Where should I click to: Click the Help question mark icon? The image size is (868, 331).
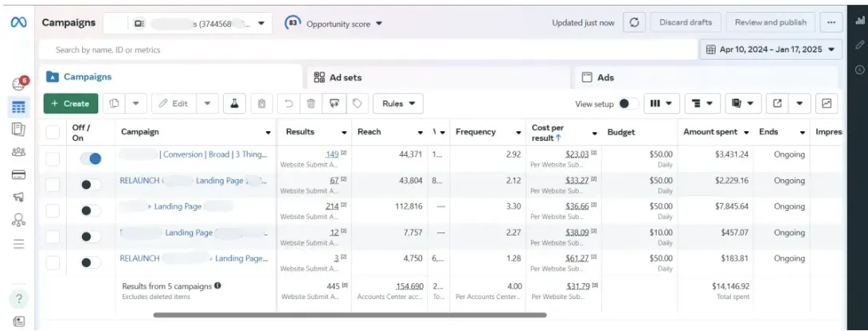19,299
